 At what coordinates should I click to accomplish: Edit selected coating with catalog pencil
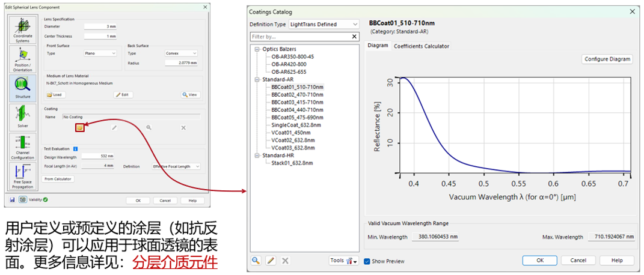[270, 261]
